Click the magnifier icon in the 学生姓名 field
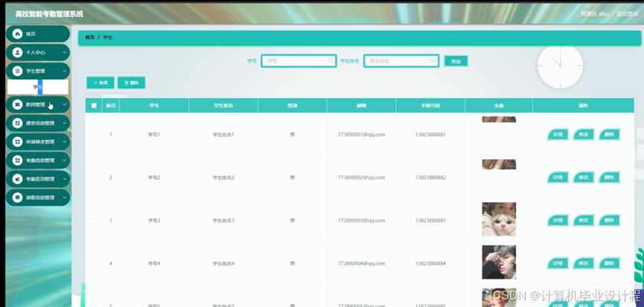 [x=433, y=61]
